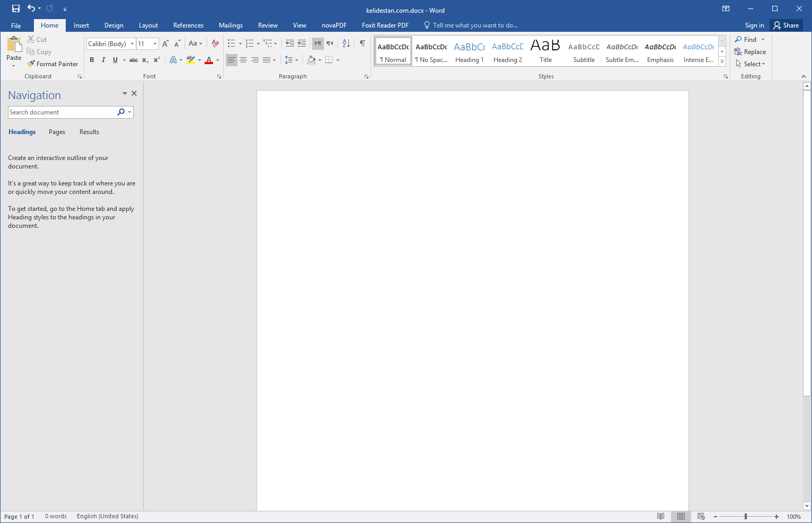Click the Tell me what you want box
812x523 pixels.
471,25
